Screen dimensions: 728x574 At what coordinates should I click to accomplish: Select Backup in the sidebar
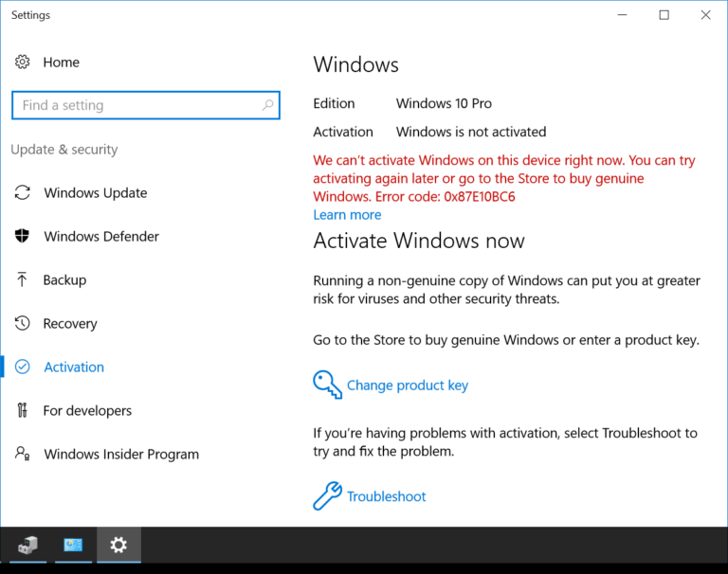coord(64,279)
